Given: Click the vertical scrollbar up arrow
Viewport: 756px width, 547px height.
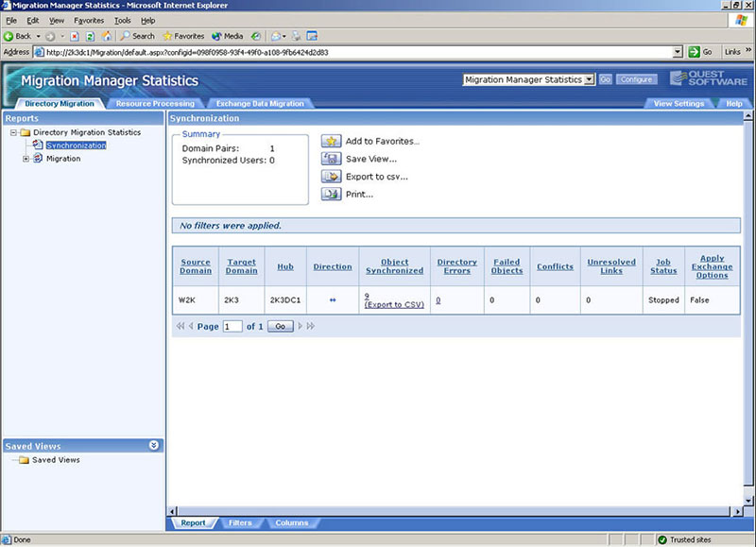Looking at the screenshot, I should [747, 115].
